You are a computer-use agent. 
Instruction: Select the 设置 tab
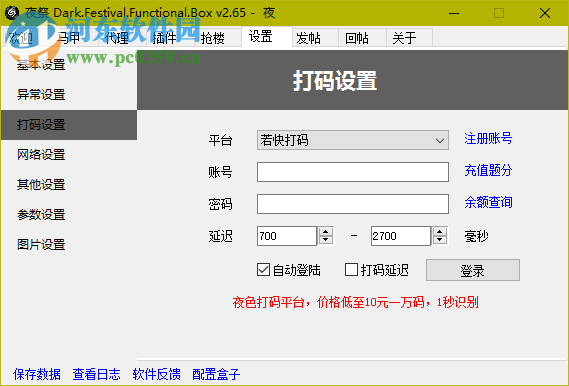point(266,37)
